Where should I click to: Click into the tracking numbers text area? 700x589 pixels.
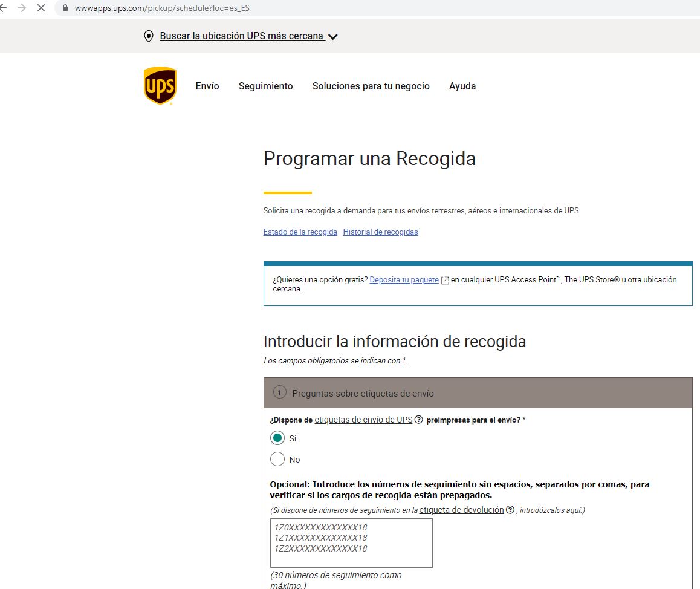pyautogui.click(x=351, y=543)
